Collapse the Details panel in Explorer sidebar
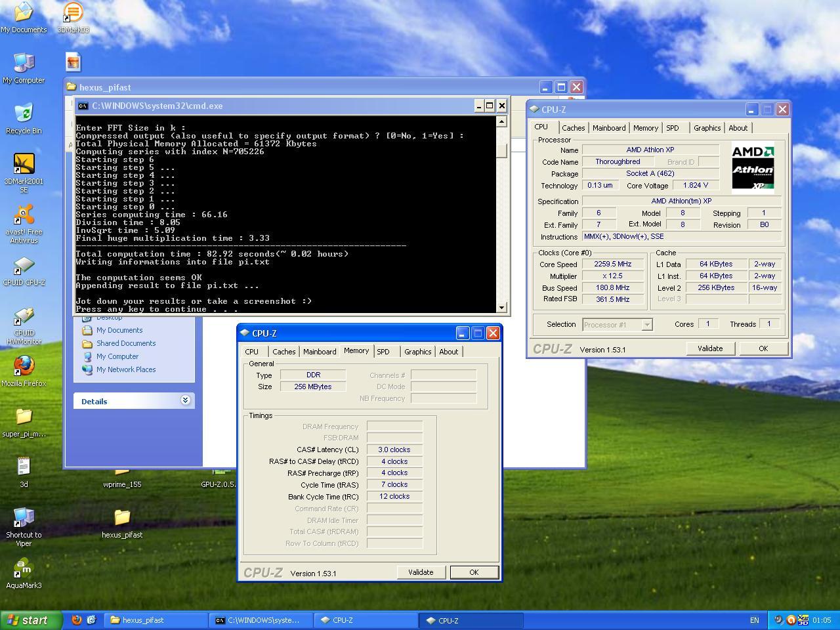840x630 pixels. pyautogui.click(x=185, y=400)
